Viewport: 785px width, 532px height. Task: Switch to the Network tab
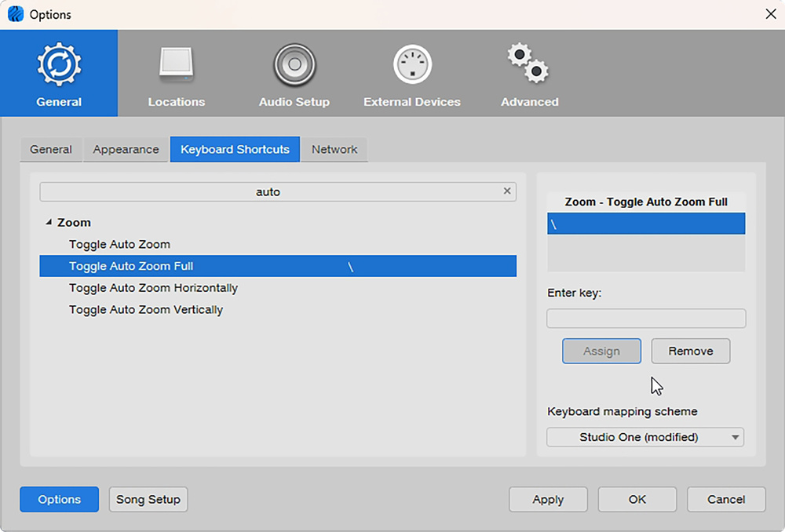(334, 149)
